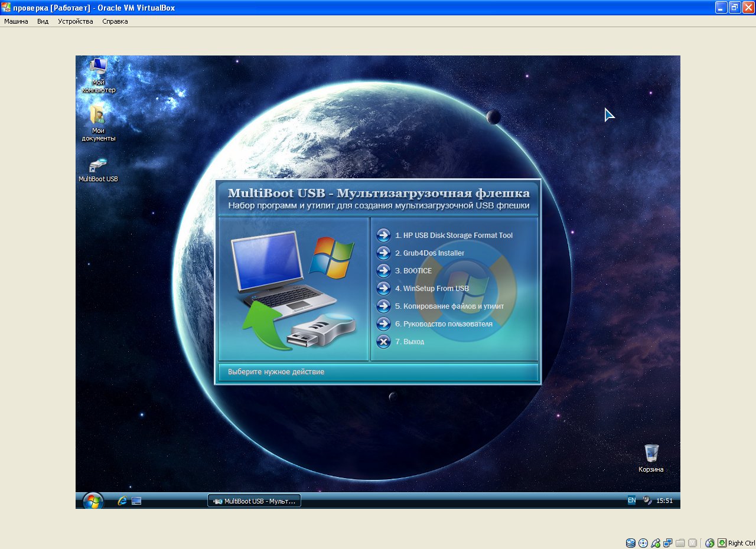Open the guest Start menu orb

coord(93,501)
